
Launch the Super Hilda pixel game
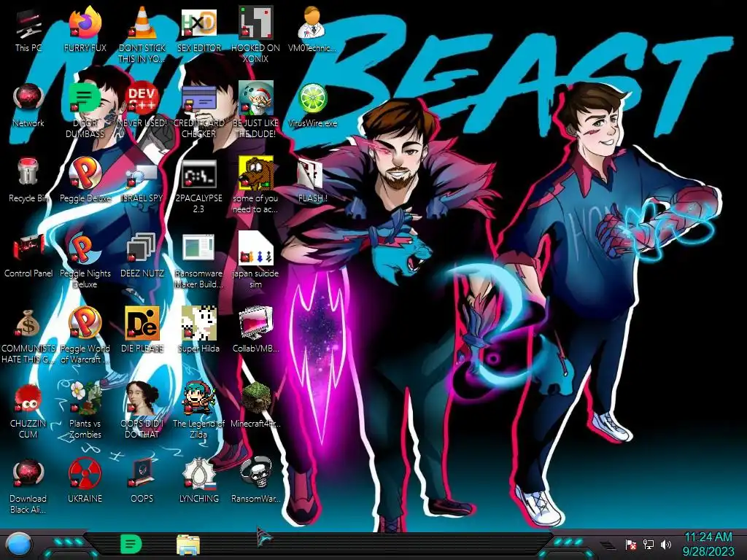[199, 331]
